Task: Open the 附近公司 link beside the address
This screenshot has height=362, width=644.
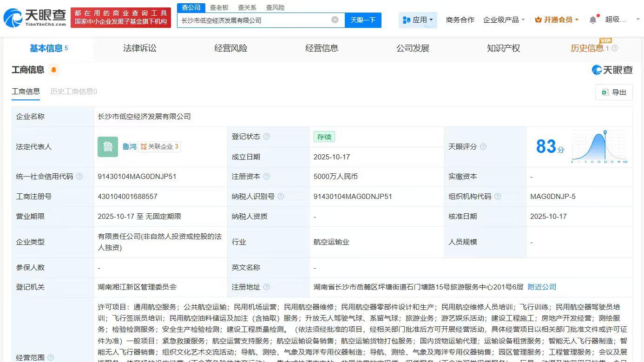Action: point(541,287)
